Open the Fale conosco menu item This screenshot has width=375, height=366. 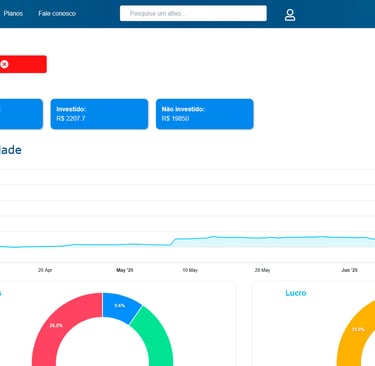(57, 14)
